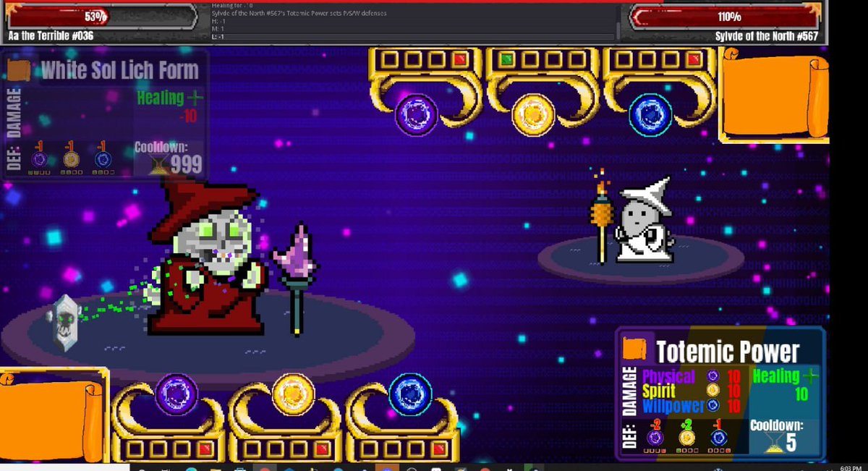The height and width of the screenshot is (471, 868).
Task: Click the green Healing plus on Totemic Power
Action: pyautogui.click(x=809, y=375)
